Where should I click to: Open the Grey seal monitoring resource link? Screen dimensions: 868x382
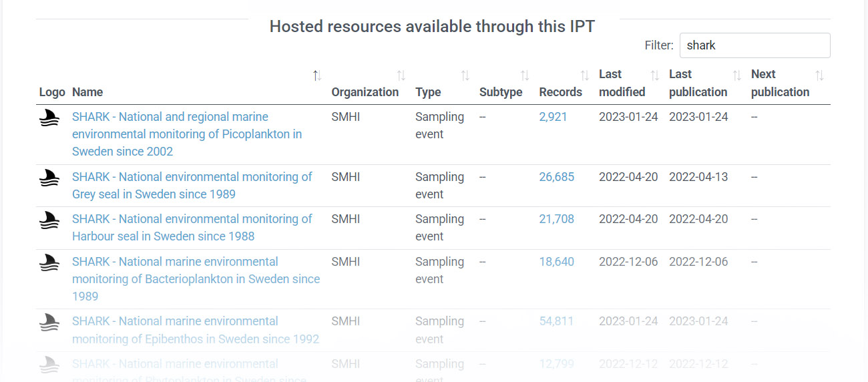192,185
